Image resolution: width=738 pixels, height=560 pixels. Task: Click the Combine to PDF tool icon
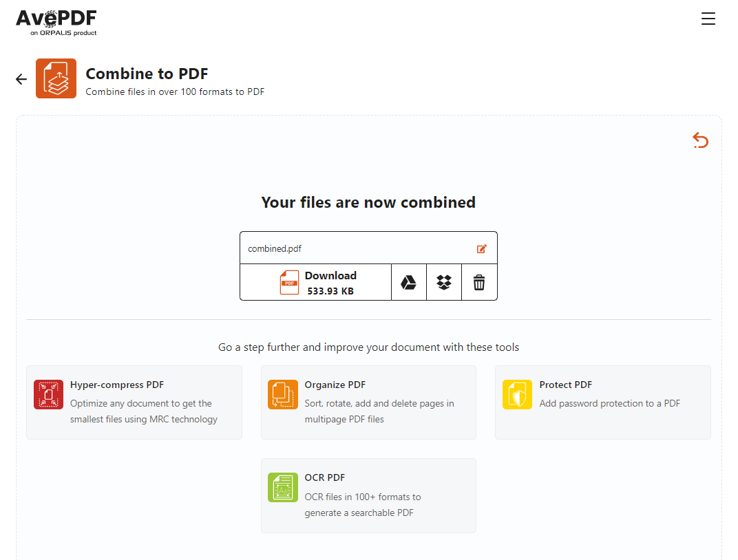pyautogui.click(x=56, y=78)
